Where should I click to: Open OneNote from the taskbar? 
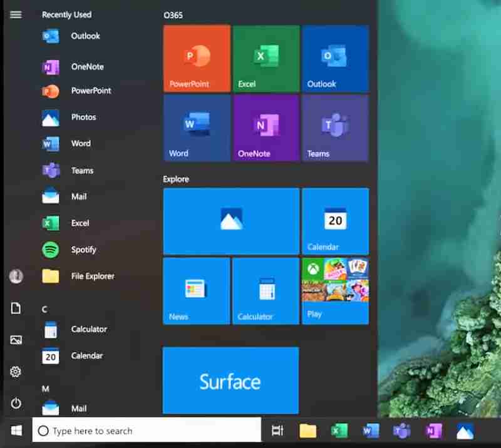[433, 430]
